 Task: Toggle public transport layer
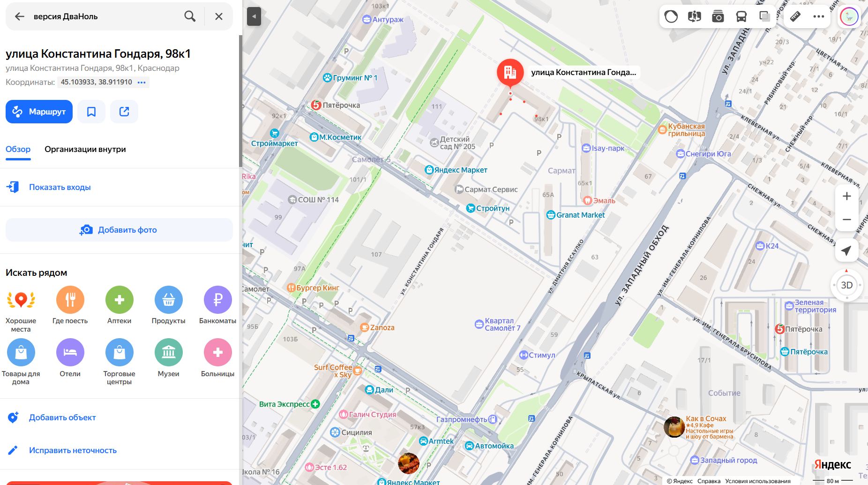(x=741, y=17)
